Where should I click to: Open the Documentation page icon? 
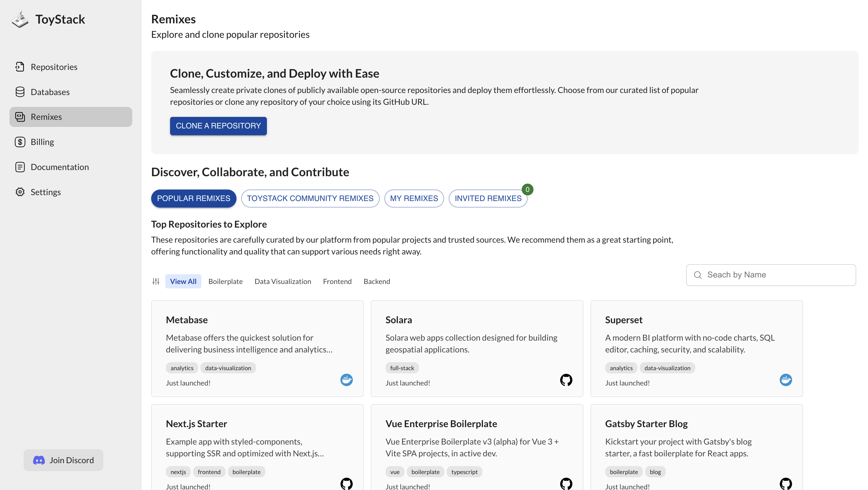click(20, 167)
